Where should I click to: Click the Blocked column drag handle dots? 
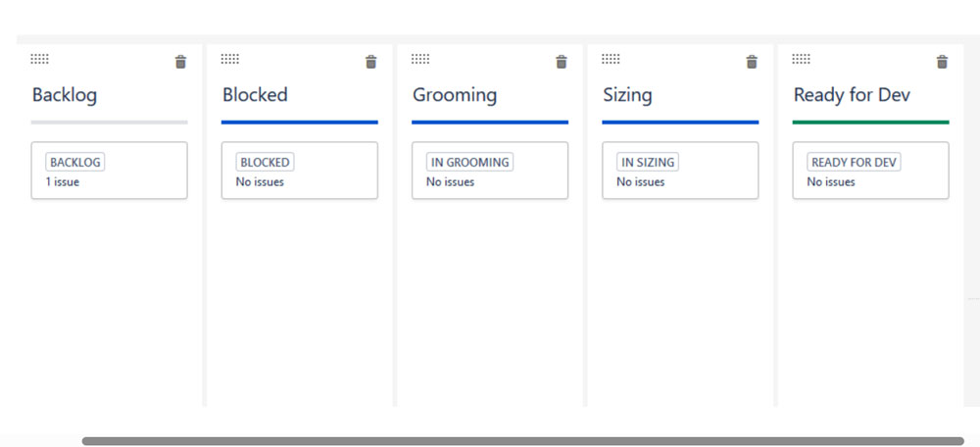click(230, 59)
